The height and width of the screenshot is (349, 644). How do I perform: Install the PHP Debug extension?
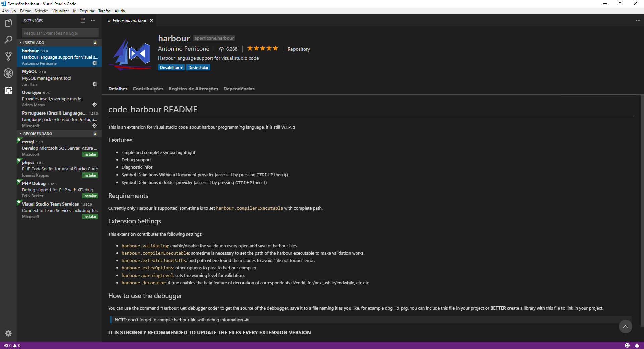click(90, 196)
